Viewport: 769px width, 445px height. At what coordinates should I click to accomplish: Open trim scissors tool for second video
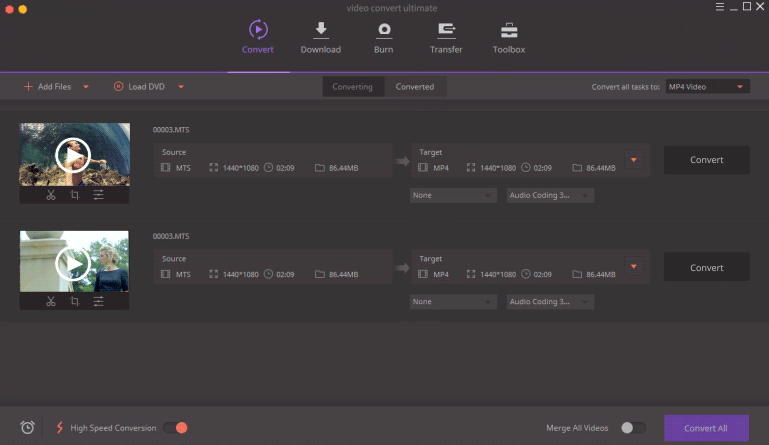(x=51, y=301)
